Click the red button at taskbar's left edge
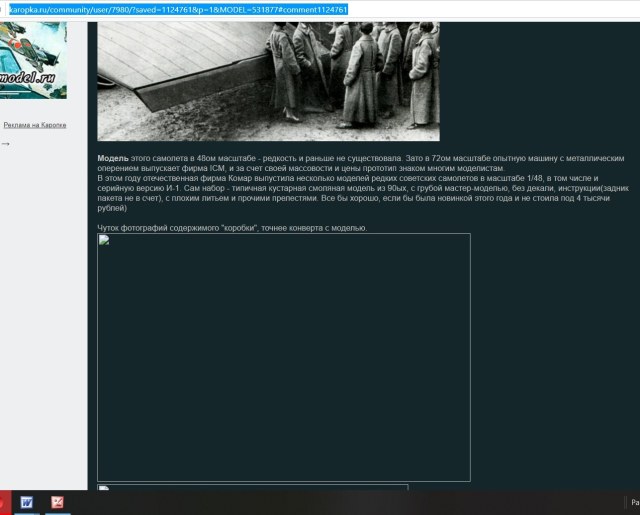Screen dimensions: 640x515 click(3, 502)
